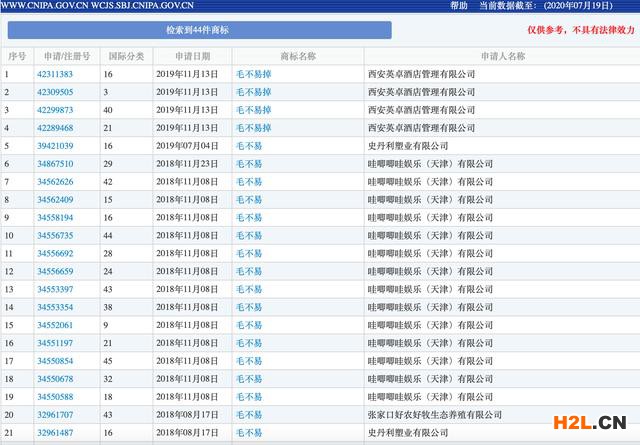Viewport: 640px width, 445px height.
Task: Open application number 34556735
Action: click(55, 235)
